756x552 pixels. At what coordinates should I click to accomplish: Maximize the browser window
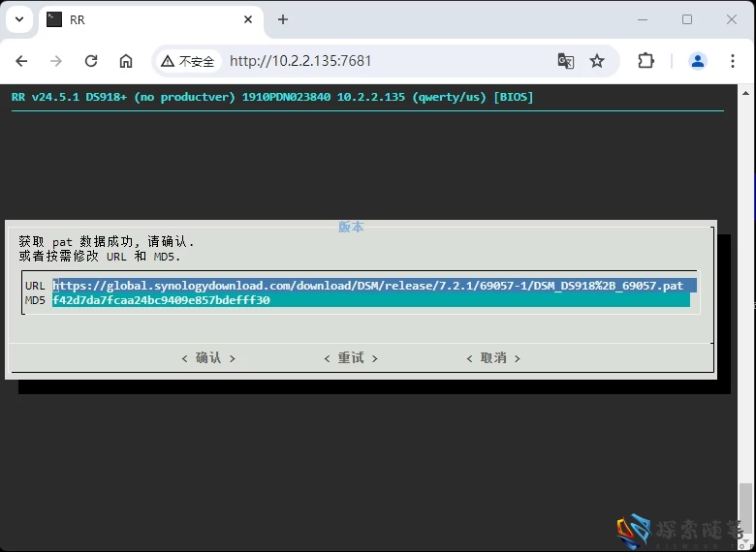[x=687, y=19]
